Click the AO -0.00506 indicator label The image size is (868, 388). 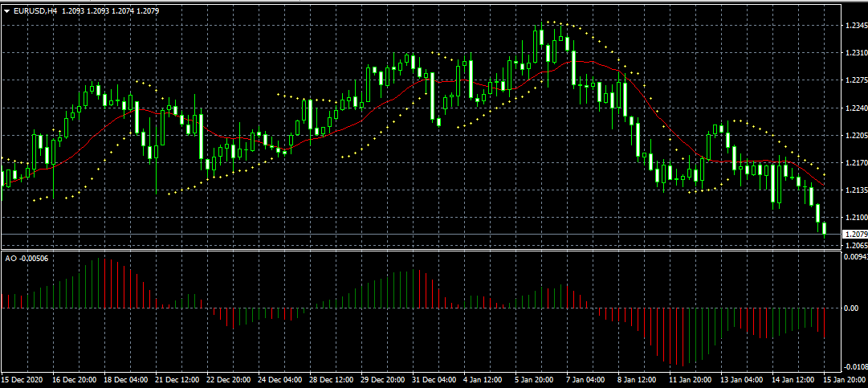(x=26, y=259)
